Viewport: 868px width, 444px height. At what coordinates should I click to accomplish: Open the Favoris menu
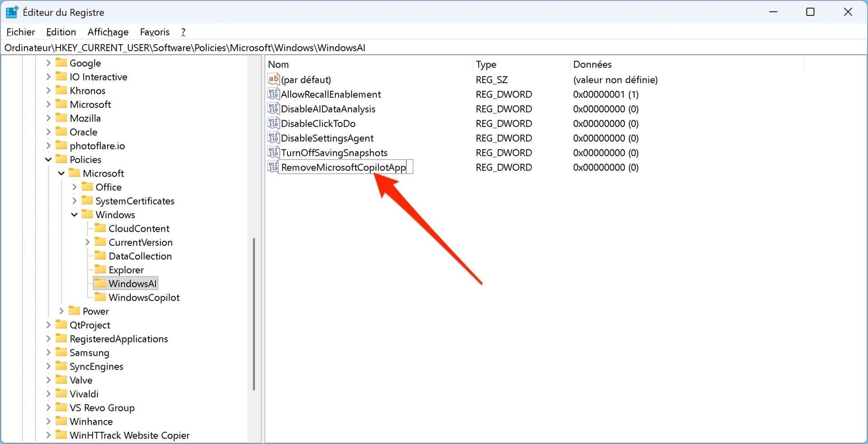pyautogui.click(x=155, y=32)
